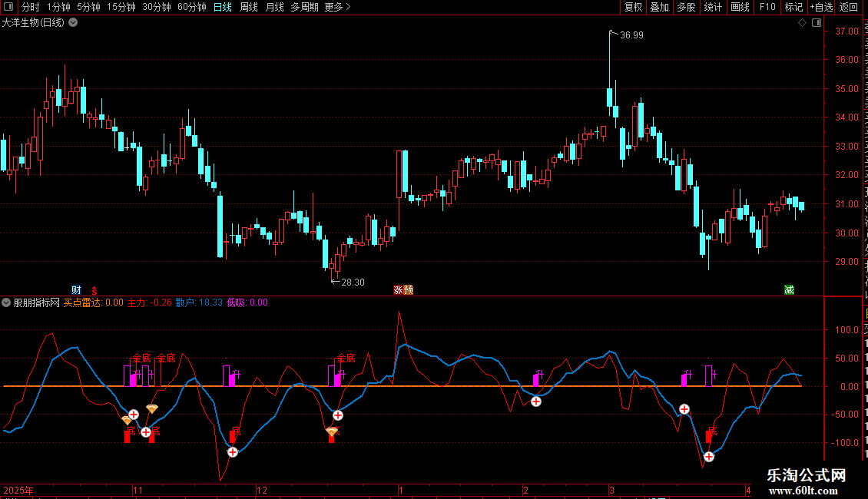Open dropdown beside 大洋生物(日线) title
868x499 pixels.
click(73, 23)
